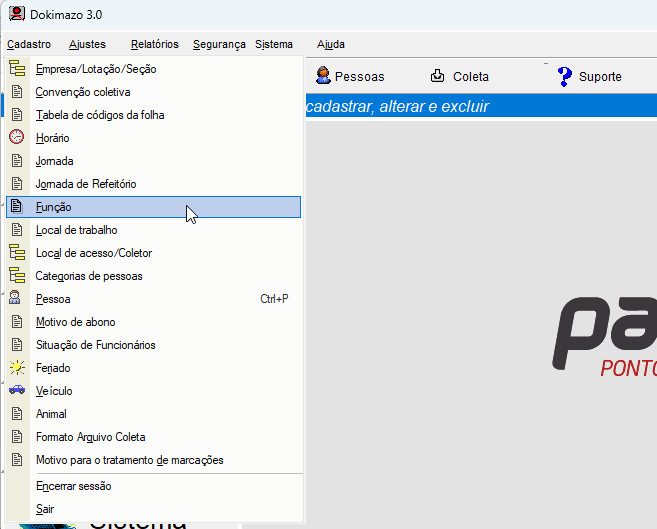Open the Segurança menu
Viewport: 657px width, 529px height.
[x=219, y=44]
